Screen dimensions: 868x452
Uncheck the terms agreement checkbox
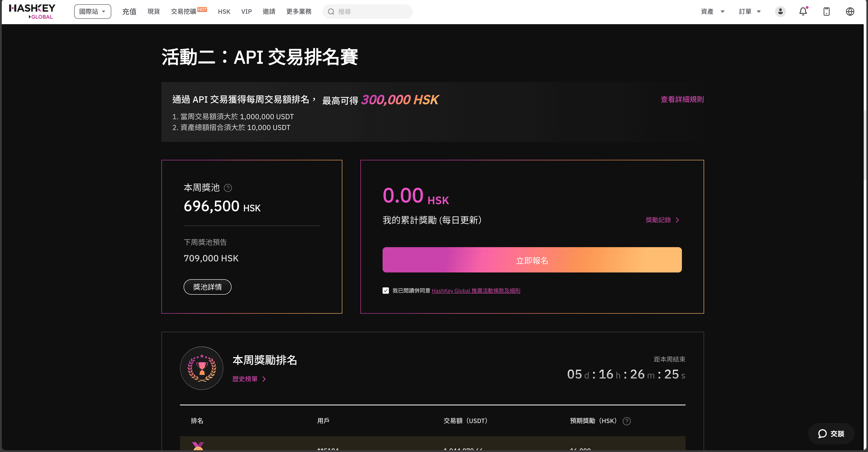click(x=386, y=291)
